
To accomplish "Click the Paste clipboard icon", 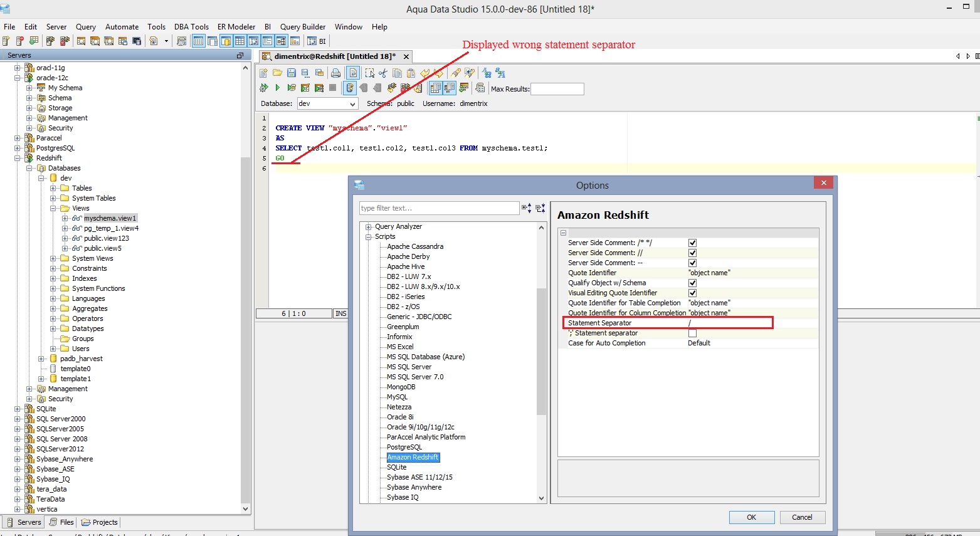I will tap(411, 73).
